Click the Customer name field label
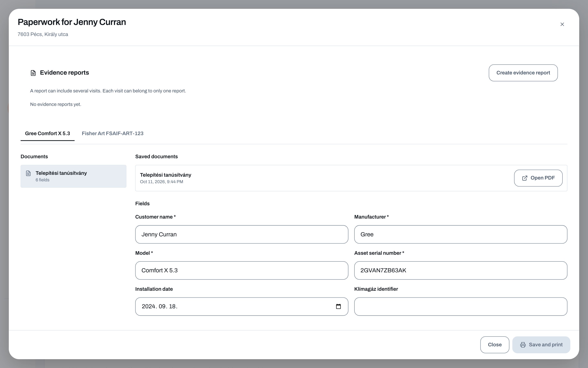This screenshot has width=588, height=368. point(155,217)
